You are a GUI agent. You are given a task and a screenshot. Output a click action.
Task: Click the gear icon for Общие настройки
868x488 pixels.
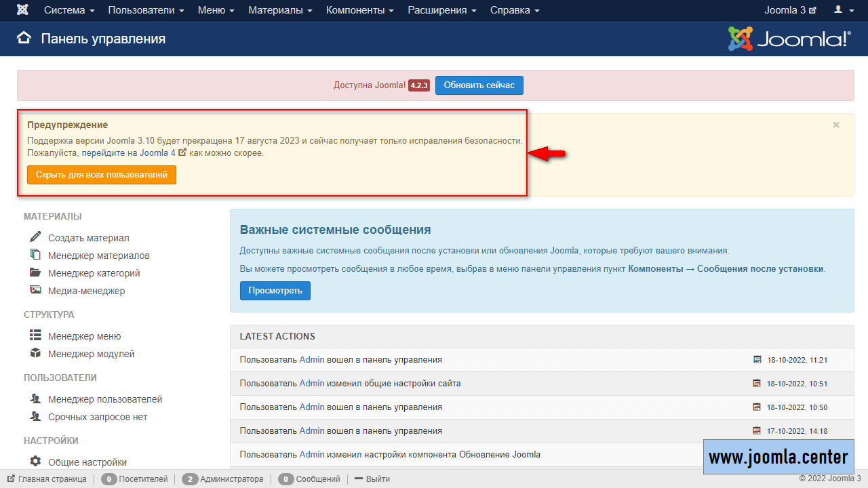point(35,462)
